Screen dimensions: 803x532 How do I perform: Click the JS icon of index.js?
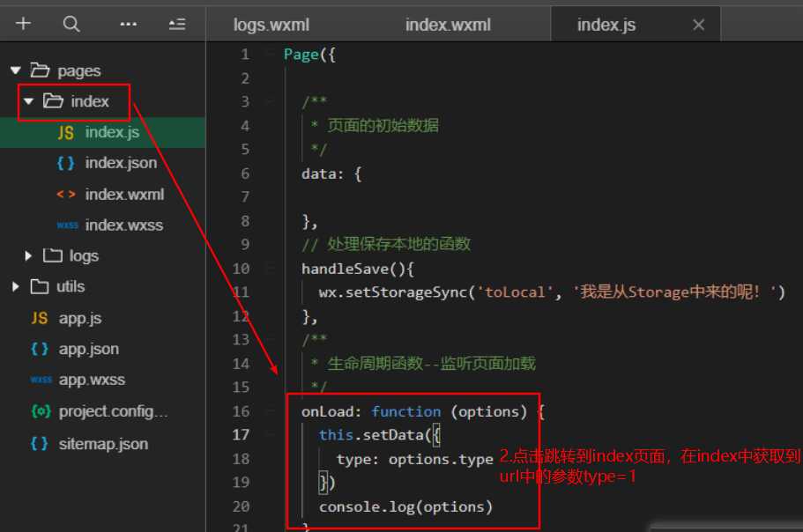(65, 132)
